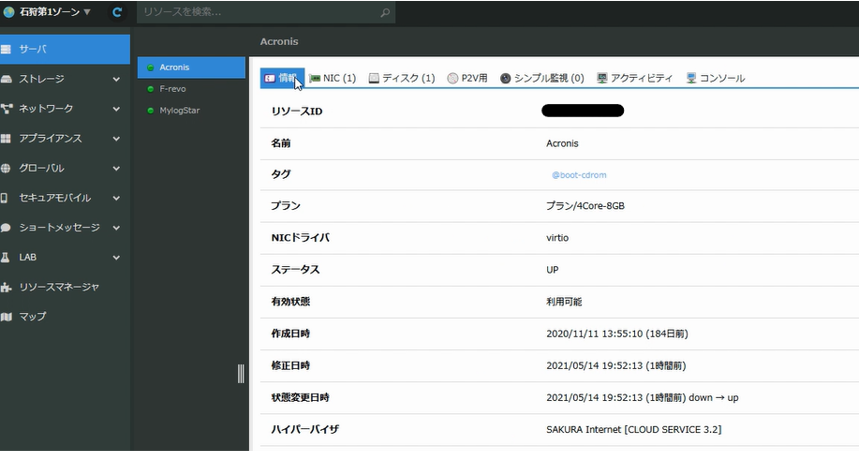Switch to the アクティビティ tab
The width and height of the screenshot is (859, 451).
634,78
